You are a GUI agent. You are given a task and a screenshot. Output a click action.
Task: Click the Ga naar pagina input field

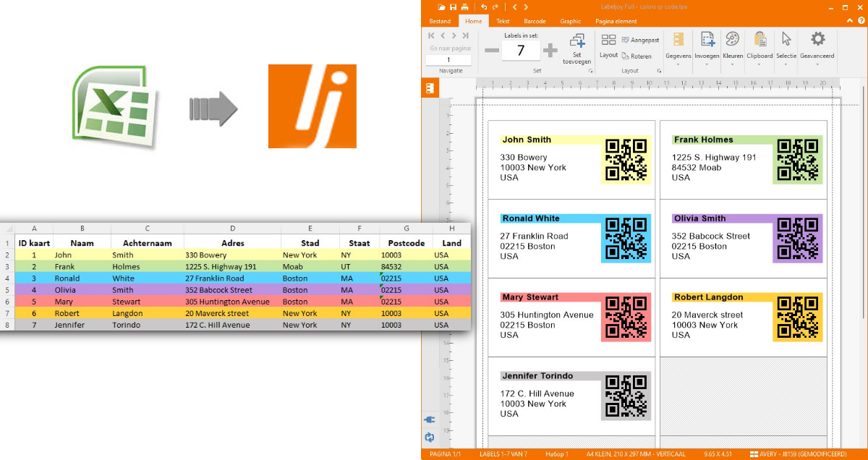[x=448, y=60]
